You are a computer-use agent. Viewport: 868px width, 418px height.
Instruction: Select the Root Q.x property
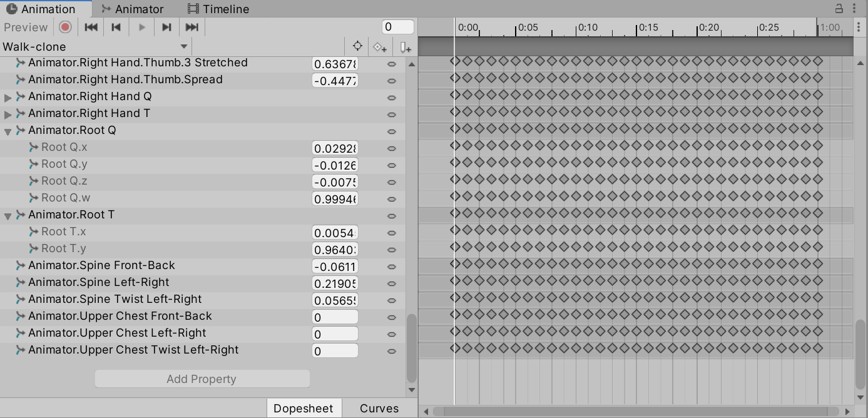pyautogui.click(x=64, y=147)
